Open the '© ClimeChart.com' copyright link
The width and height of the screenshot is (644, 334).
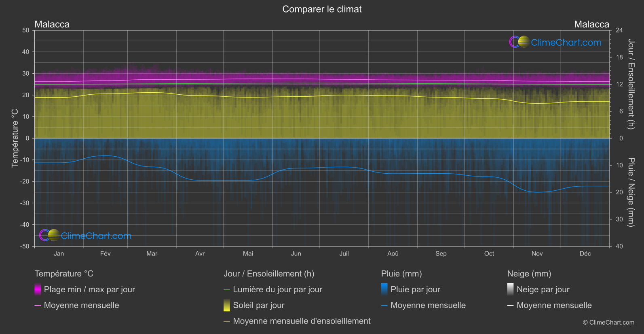(608, 322)
